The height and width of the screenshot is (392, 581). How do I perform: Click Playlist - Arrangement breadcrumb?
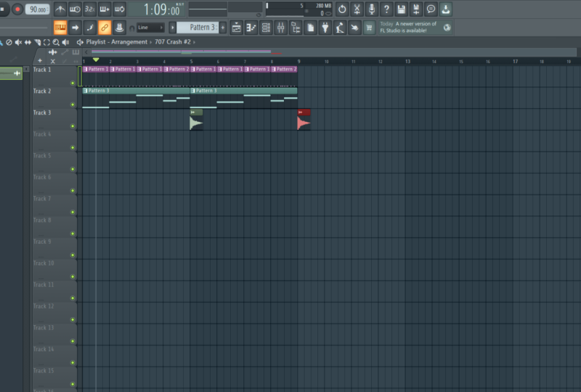(x=116, y=42)
